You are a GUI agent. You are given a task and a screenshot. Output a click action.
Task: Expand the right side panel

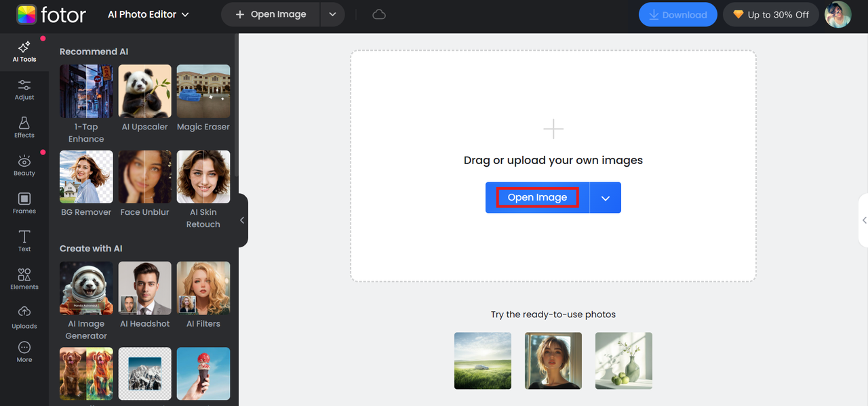click(863, 220)
